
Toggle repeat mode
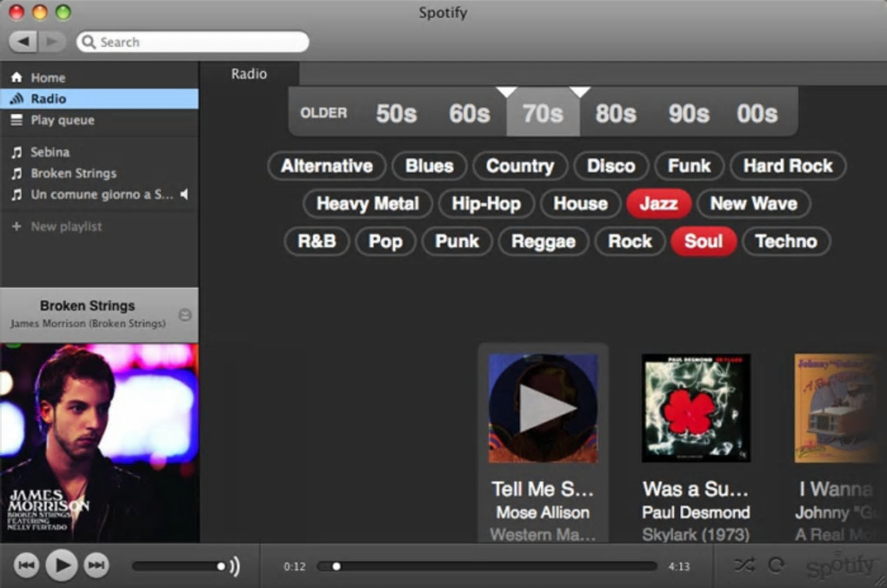(776, 565)
